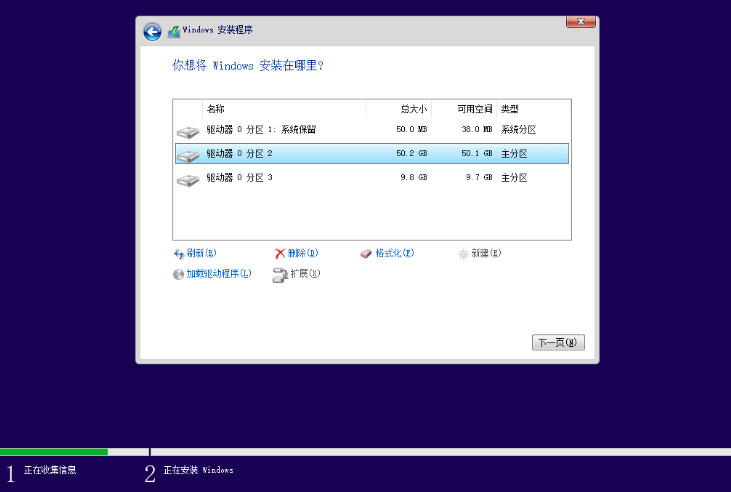The width and height of the screenshot is (731, 492).
Task: Click the green installation progress bar
Action: click(54, 452)
